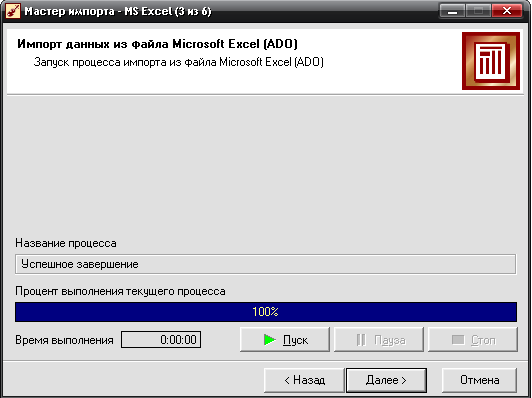Click the disabled Пауза button
This screenshot has height=398, width=532.
379,339
